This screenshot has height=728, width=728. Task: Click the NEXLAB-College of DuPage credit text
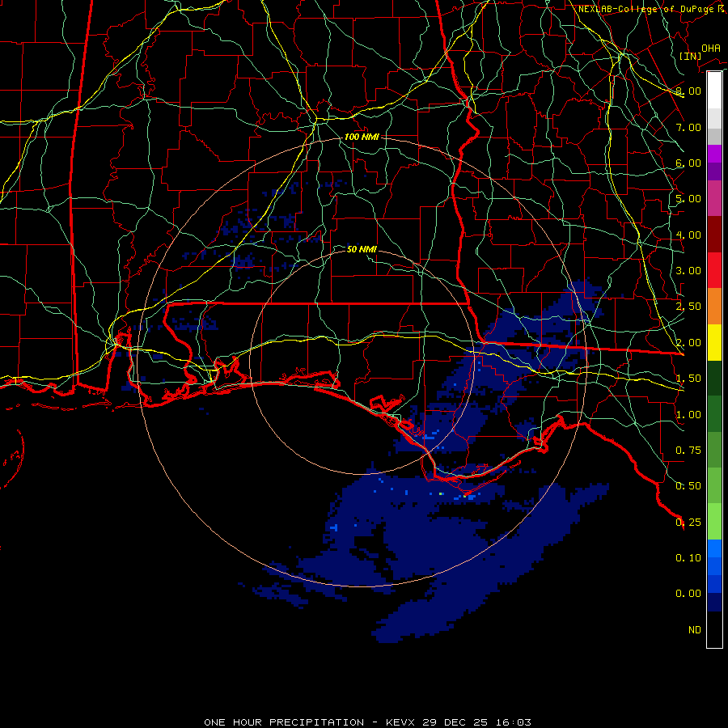point(651,9)
